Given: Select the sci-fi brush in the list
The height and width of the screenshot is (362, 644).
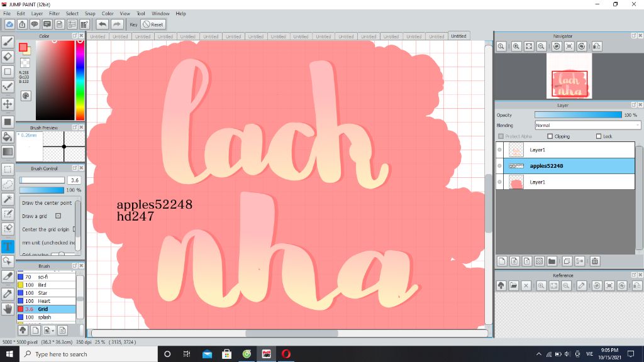Looking at the screenshot, I should (x=46, y=277).
